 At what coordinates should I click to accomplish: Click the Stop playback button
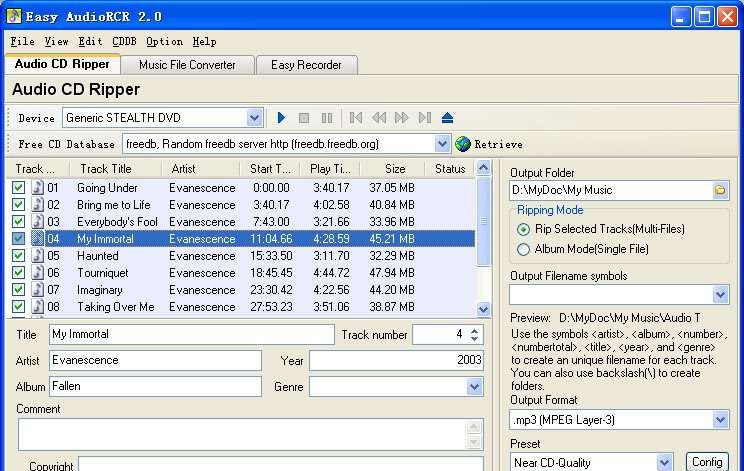pos(304,118)
